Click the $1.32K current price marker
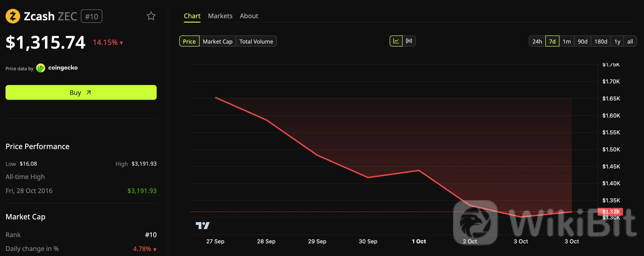The height and width of the screenshot is (256, 644). (x=610, y=212)
